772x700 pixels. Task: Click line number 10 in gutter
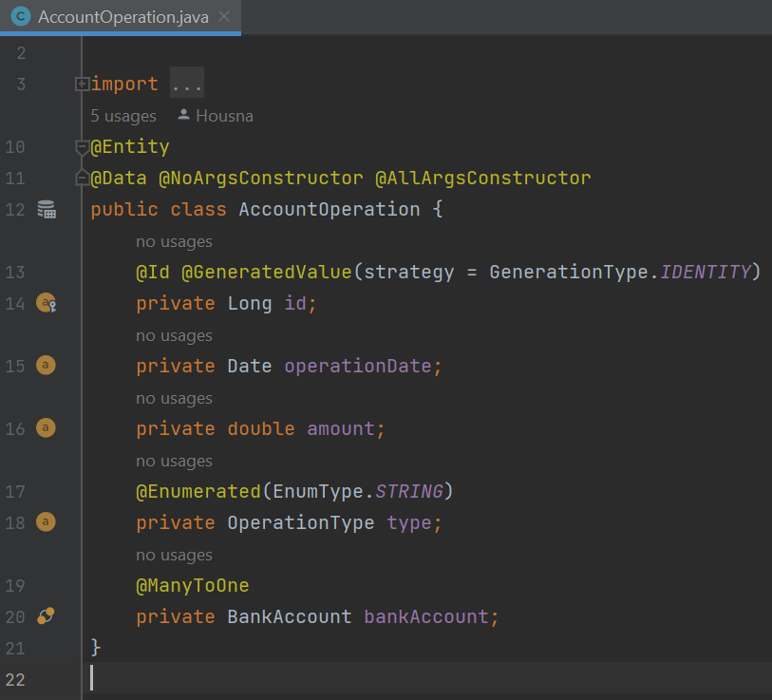click(x=15, y=147)
